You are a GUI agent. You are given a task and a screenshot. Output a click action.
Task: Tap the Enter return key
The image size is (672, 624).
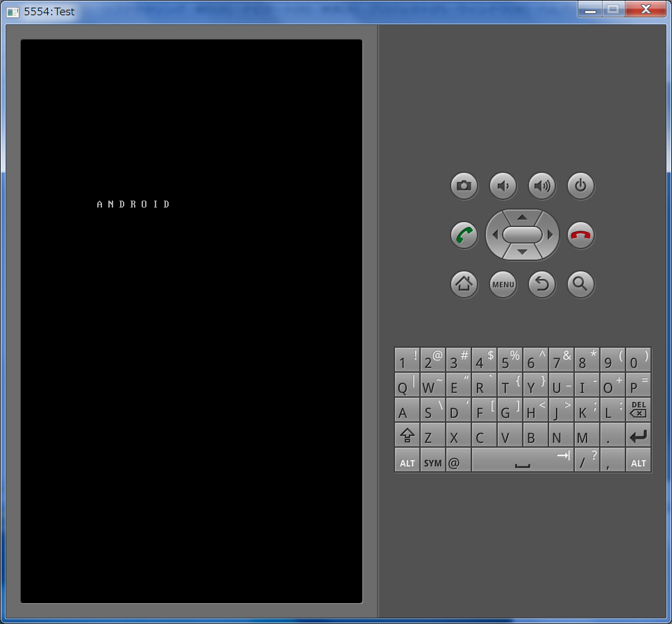[638, 435]
